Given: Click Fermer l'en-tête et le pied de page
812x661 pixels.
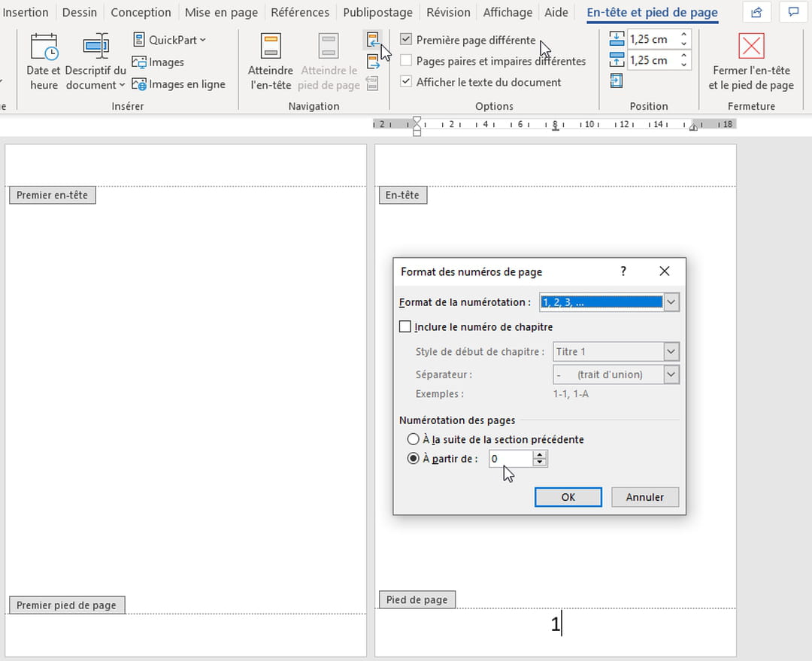Looking at the screenshot, I should click(750, 60).
